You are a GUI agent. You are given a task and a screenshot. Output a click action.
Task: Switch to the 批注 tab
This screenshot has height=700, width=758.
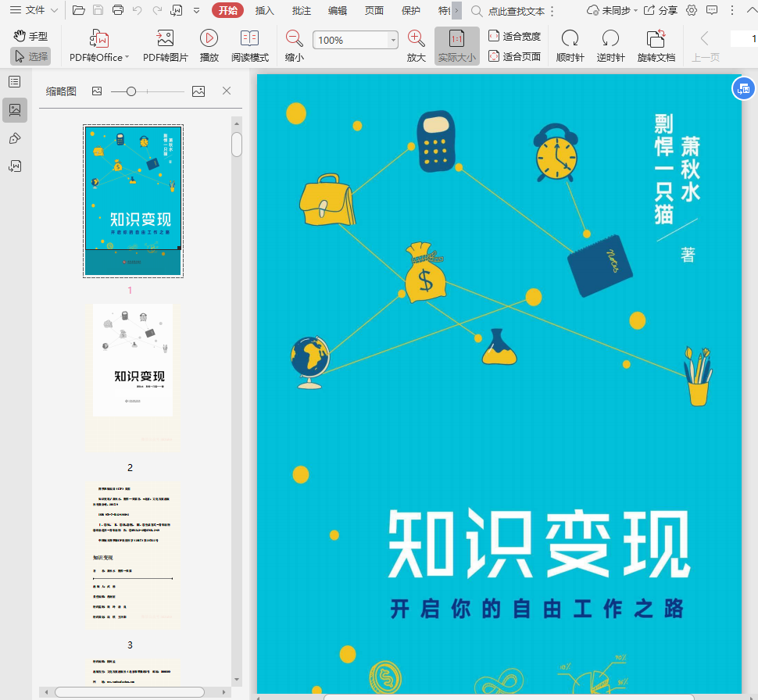pyautogui.click(x=301, y=10)
